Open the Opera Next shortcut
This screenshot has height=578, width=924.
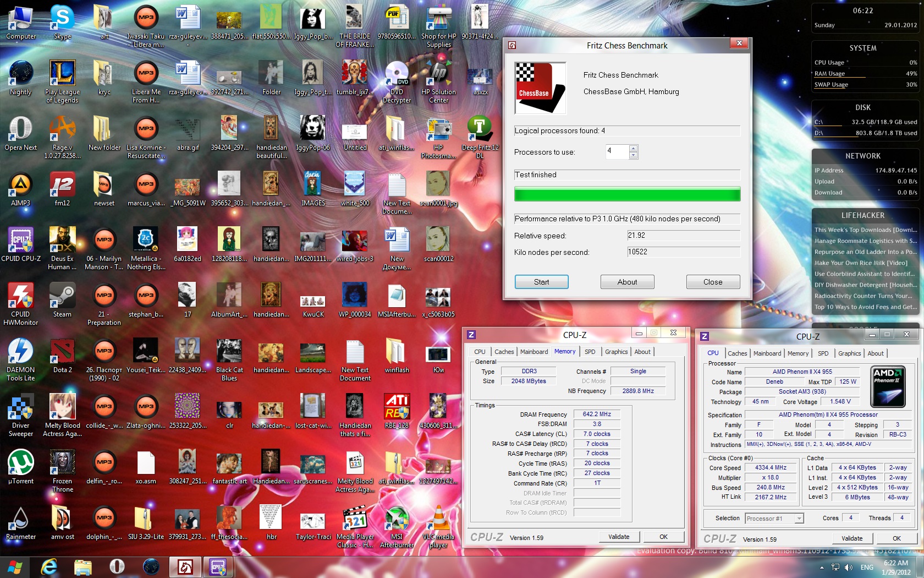click(x=21, y=133)
